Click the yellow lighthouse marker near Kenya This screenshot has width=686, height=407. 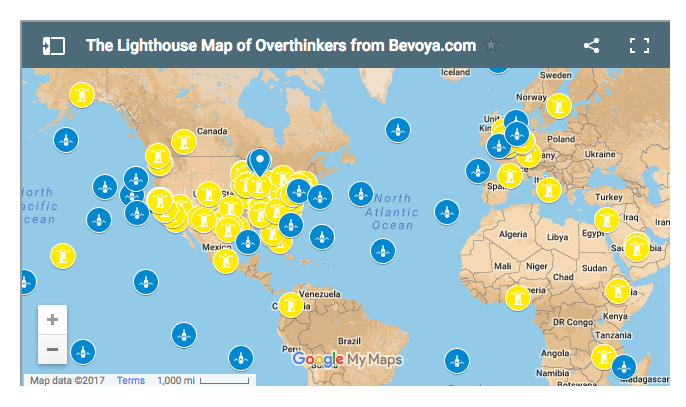click(618, 291)
